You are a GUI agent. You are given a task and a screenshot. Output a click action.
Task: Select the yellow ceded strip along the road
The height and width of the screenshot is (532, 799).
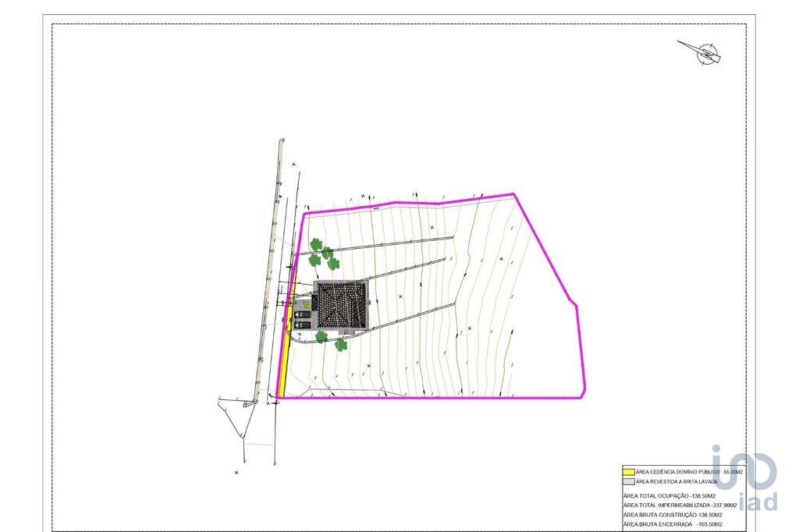[286, 351]
